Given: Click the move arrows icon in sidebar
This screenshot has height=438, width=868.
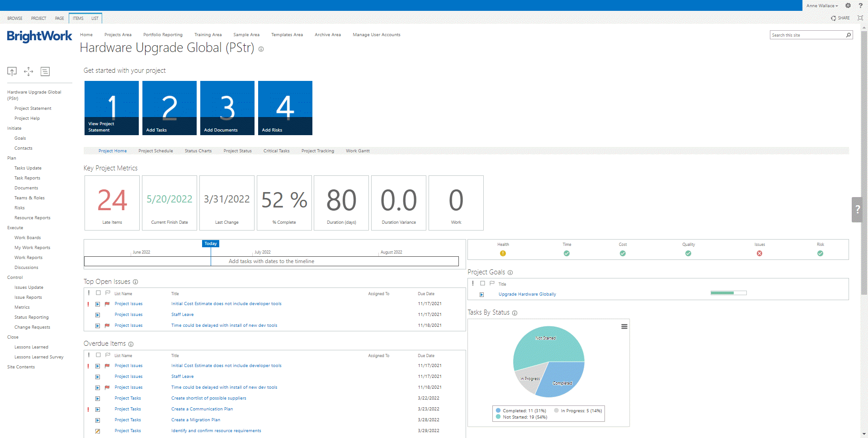Looking at the screenshot, I should click(28, 71).
